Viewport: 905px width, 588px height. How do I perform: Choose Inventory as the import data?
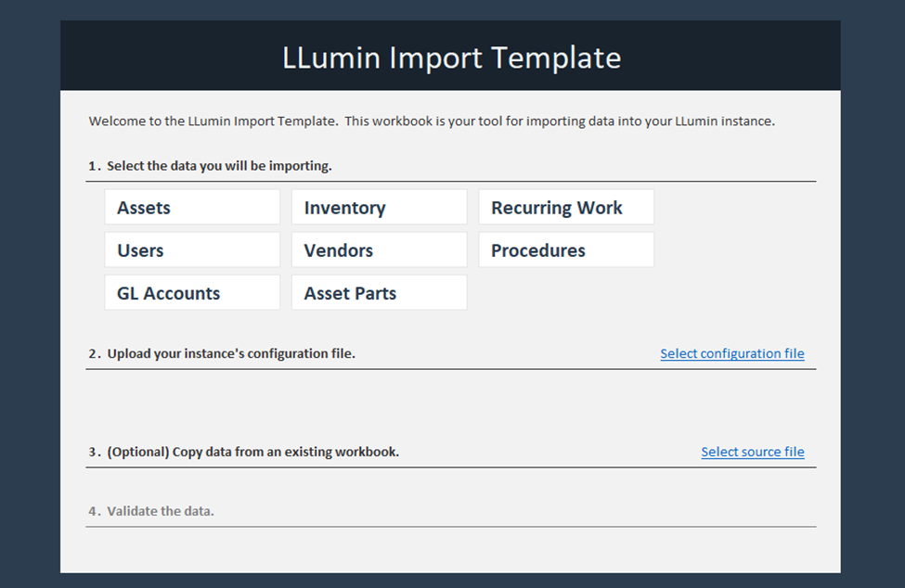click(379, 208)
